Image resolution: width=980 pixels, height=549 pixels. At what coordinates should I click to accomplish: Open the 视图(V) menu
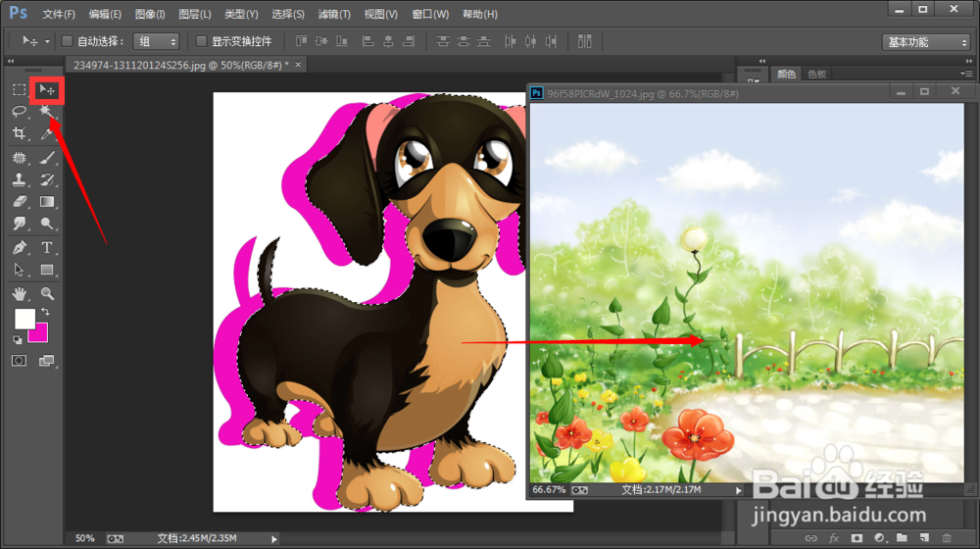(x=380, y=14)
